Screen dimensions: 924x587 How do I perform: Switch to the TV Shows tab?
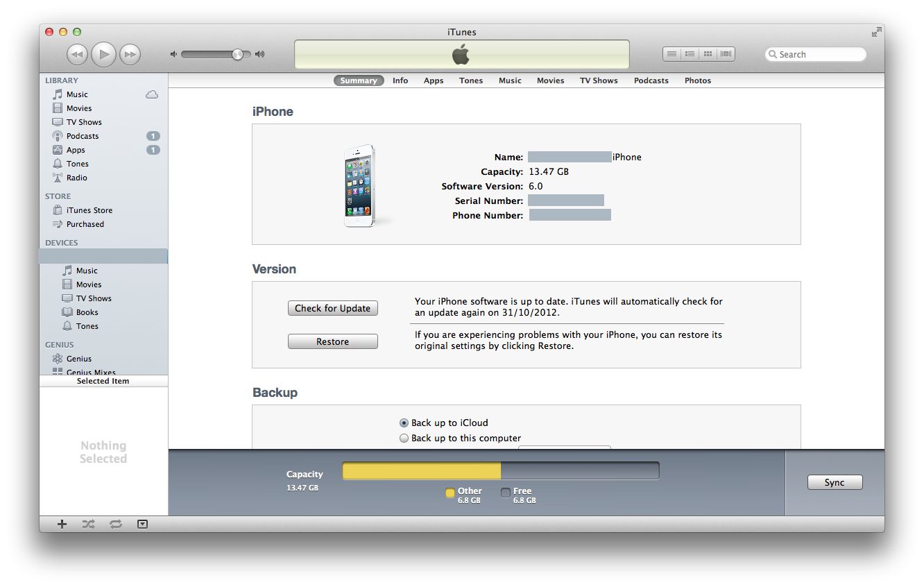599,80
